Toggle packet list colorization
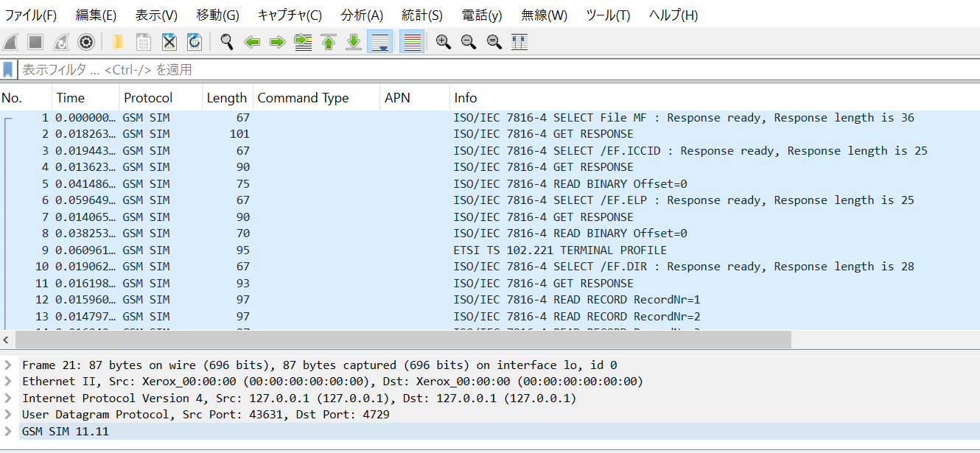The width and height of the screenshot is (980, 453). click(x=412, y=43)
